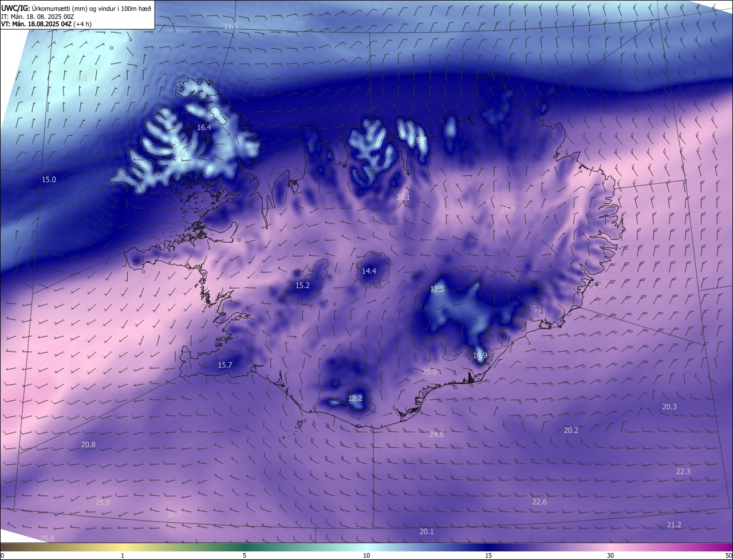
Task: Select the 12.2 value on the southern glacier
Action: 355,398
